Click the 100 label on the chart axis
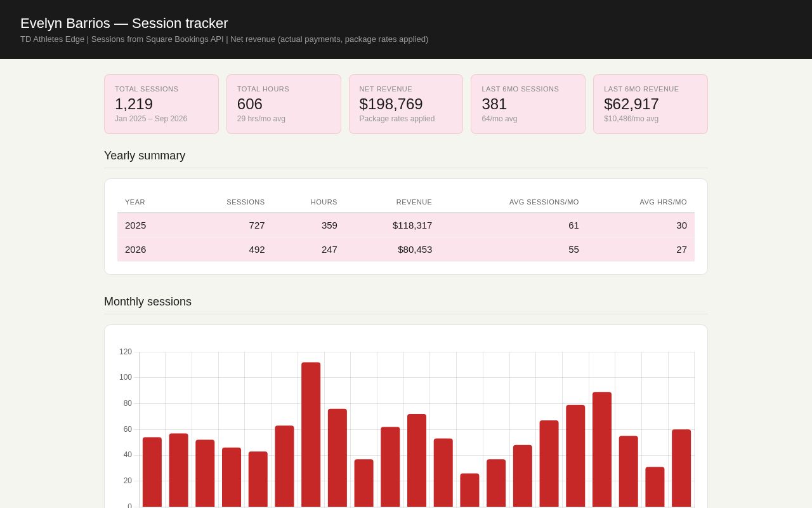Viewport: 812px width, 508px height. (x=126, y=377)
